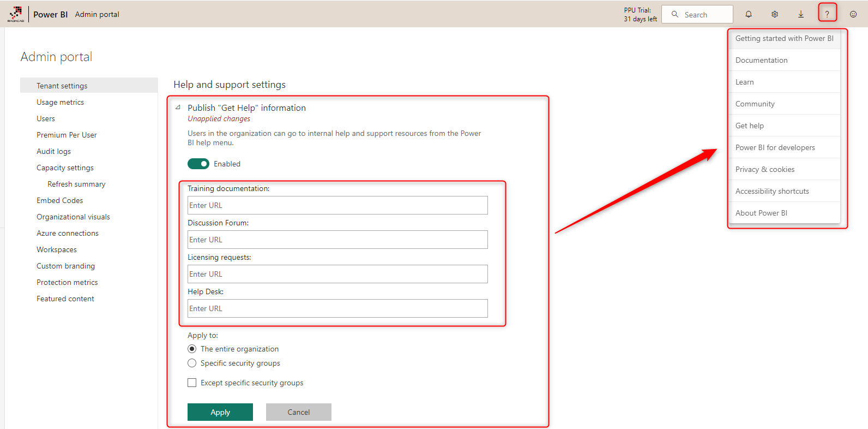
Task: Disable the Enabled toggle switch
Action: (x=198, y=164)
